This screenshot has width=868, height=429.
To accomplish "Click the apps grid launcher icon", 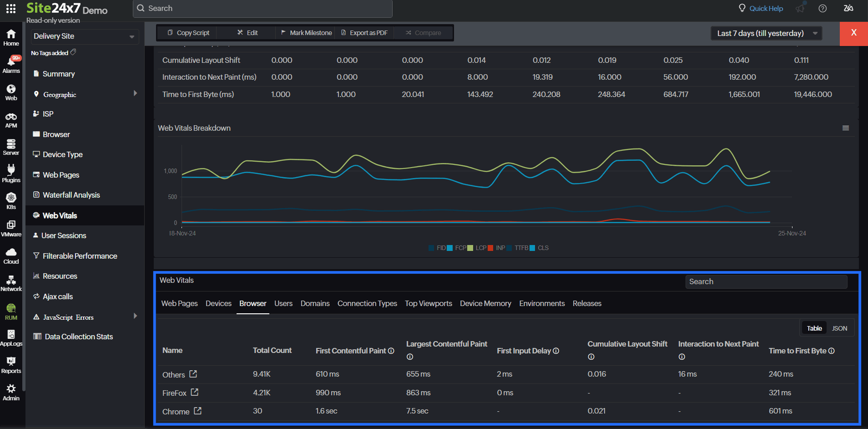I will [11, 8].
